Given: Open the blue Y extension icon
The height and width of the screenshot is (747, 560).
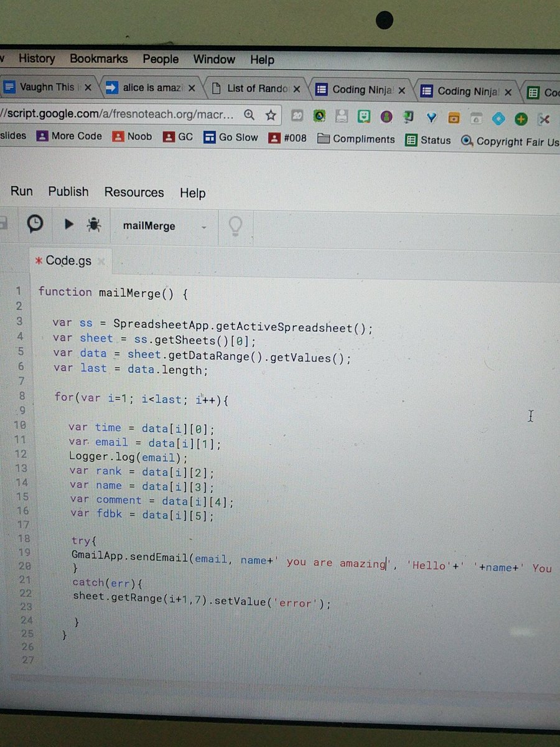Looking at the screenshot, I should (432, 118).
